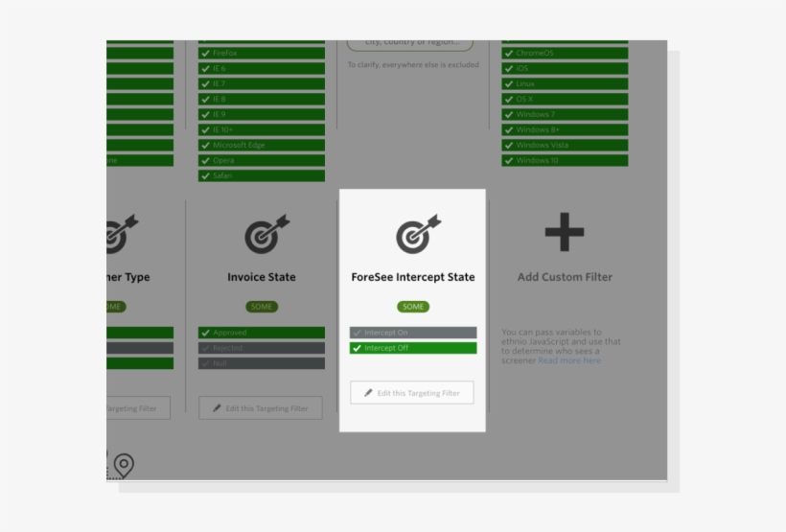Toggle the Intercept Off option
This screenshot has width=786, height=532.
click(x=413, y=348)
